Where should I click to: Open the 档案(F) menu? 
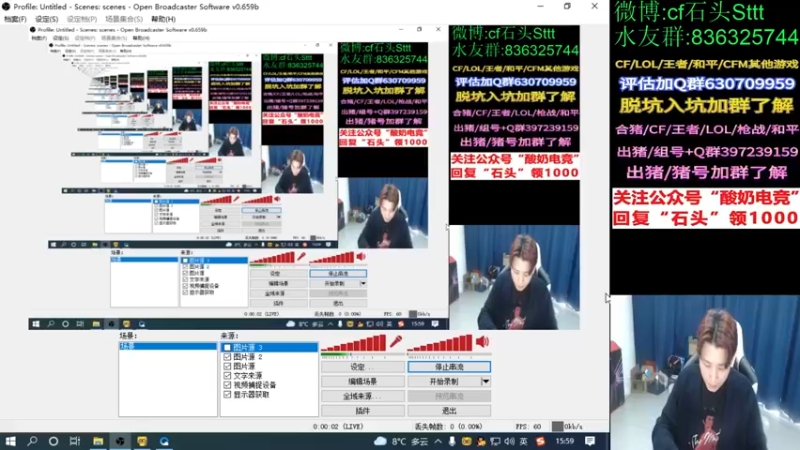click(15, 19)
